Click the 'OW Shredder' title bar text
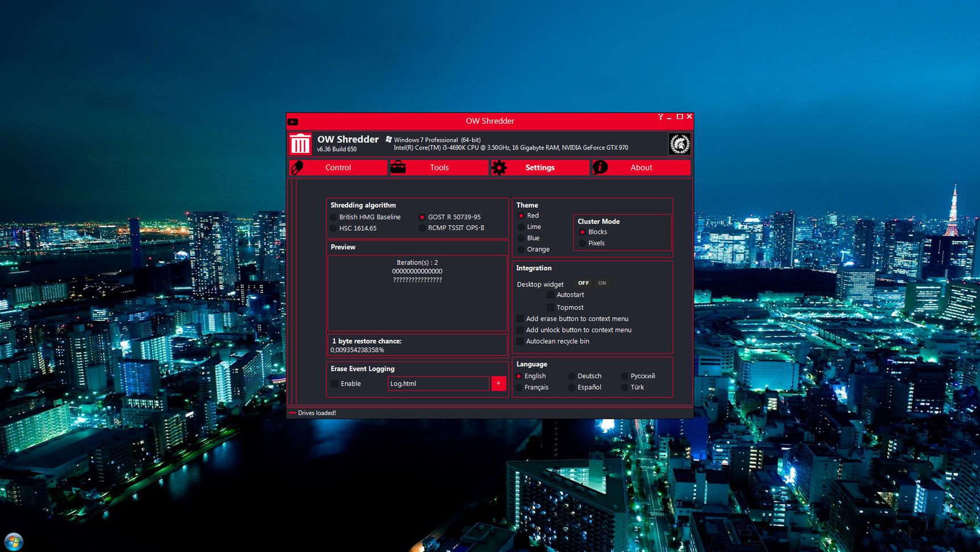The width and height of the screenshot is (980, 552). tap(490, 121)
